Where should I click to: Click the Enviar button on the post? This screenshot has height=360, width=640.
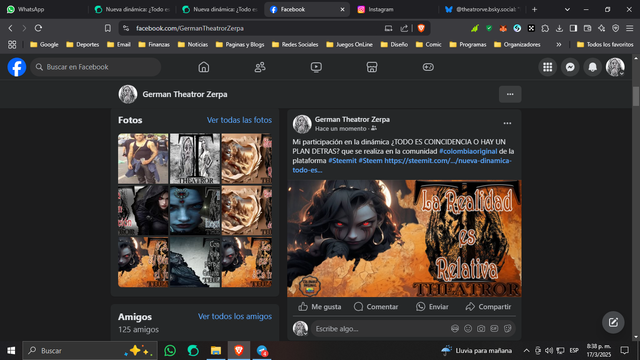432,307
